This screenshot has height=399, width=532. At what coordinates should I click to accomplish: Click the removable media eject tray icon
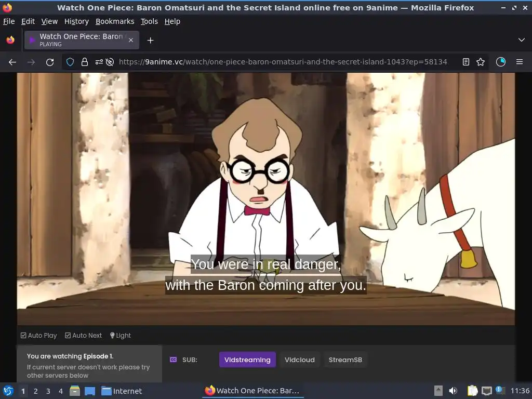click(438, 391)
